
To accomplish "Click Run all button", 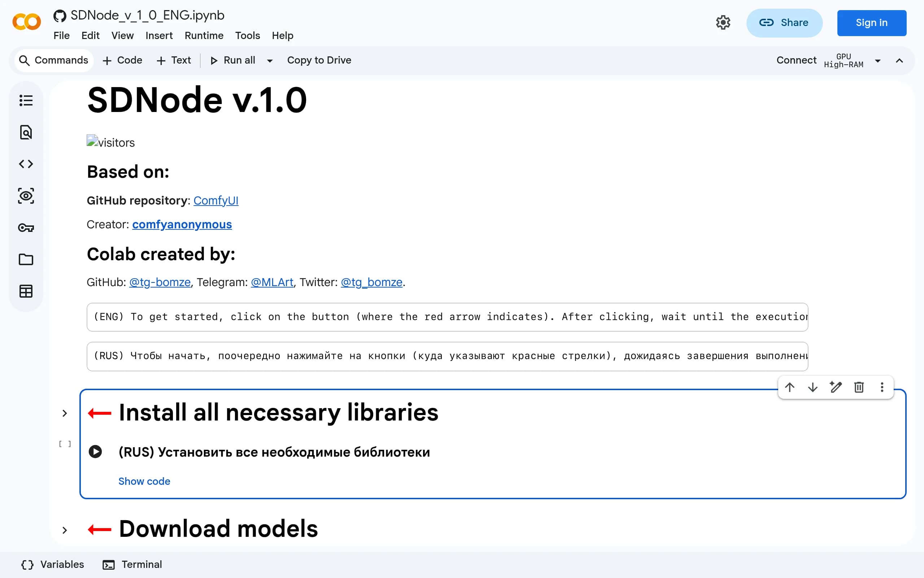I will (x=233, y=60).
